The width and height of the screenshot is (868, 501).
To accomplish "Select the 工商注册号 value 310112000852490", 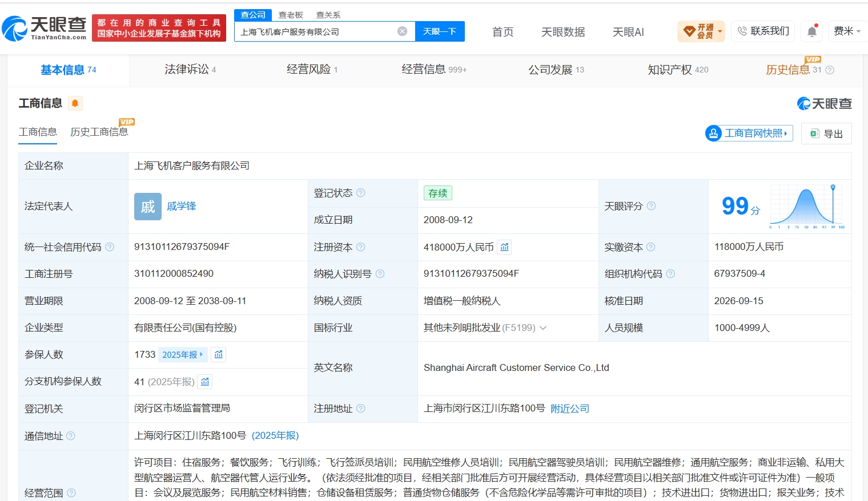I will (174, 273).
